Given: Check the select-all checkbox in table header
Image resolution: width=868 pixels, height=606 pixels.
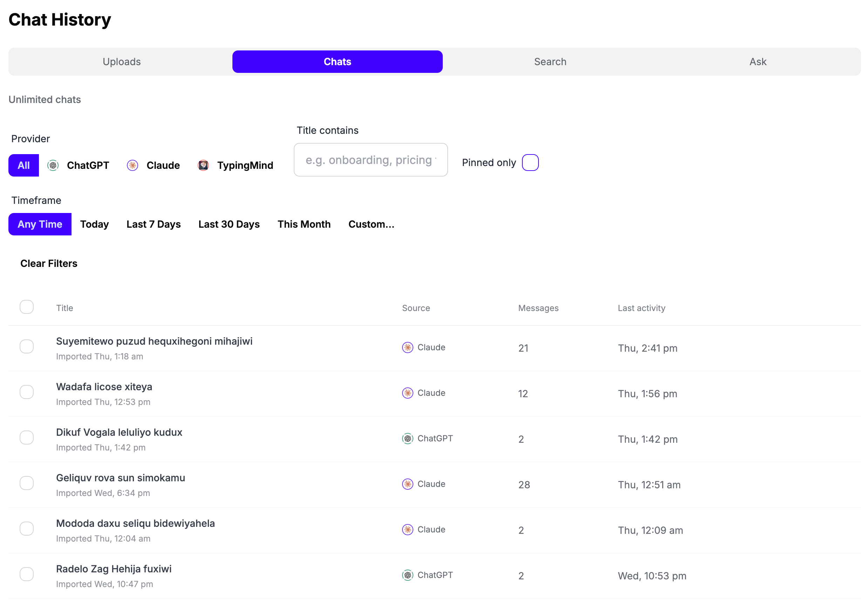Looking at the screenshot, I should pyautogui.click(x=26, y=307).
